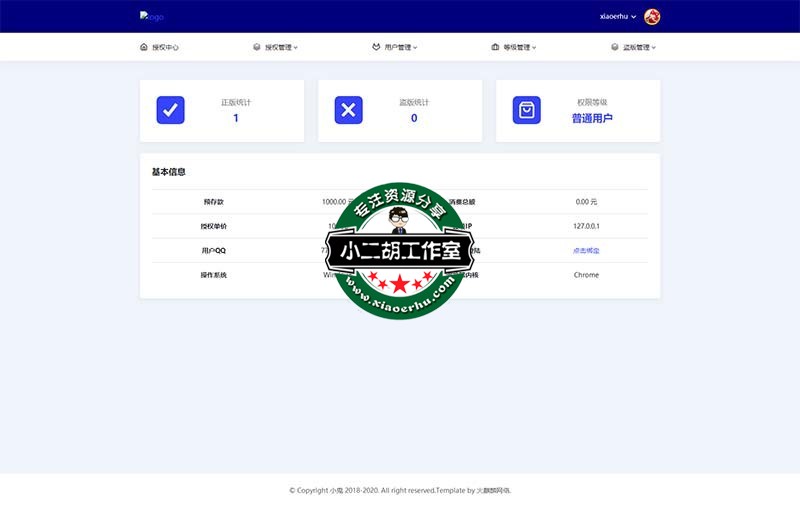Click the 普通用户 permission level text
This screenshot has height=505, width=800.
pyautogui.click(x=592, y=118)
